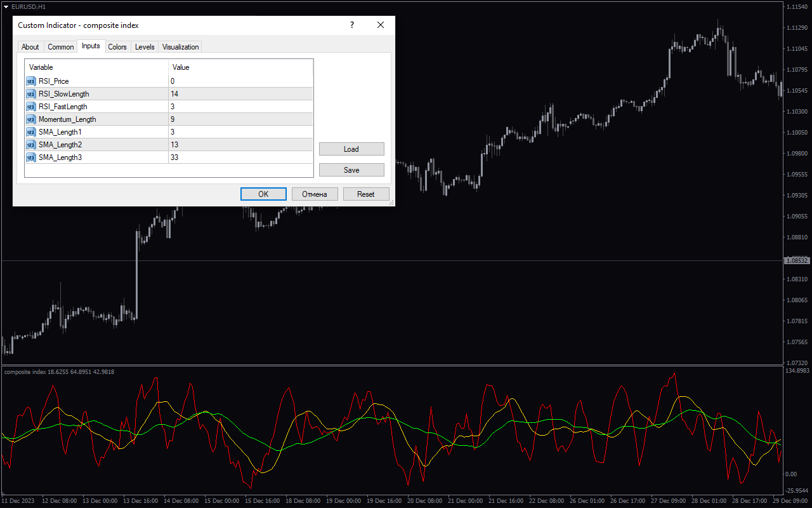Click the RSI_FastLength variable type icon
This screenshot has height=508, width=812.
tap(31, 107)
